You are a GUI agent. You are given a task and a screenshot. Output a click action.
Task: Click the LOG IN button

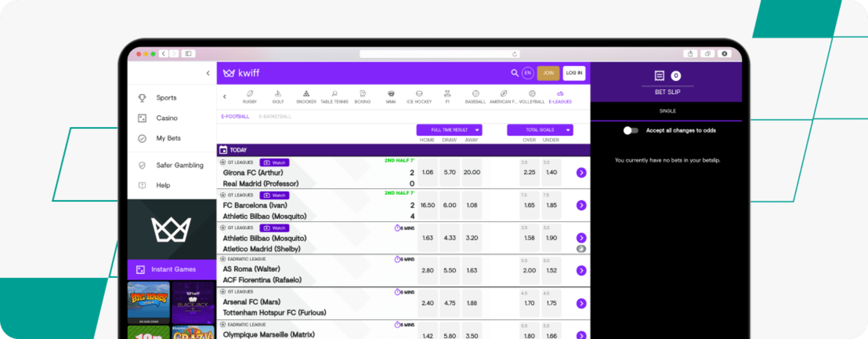pyautogui.click(x=574, y=73)
